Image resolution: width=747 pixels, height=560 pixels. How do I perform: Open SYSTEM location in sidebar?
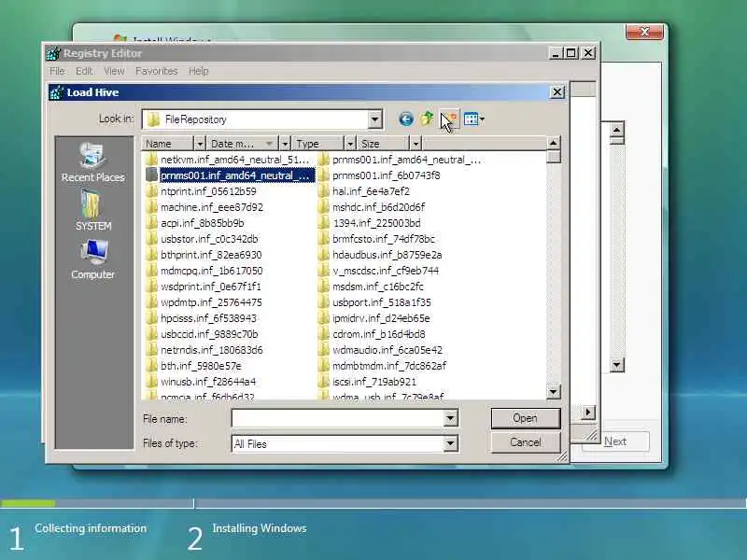click(93, 211)
